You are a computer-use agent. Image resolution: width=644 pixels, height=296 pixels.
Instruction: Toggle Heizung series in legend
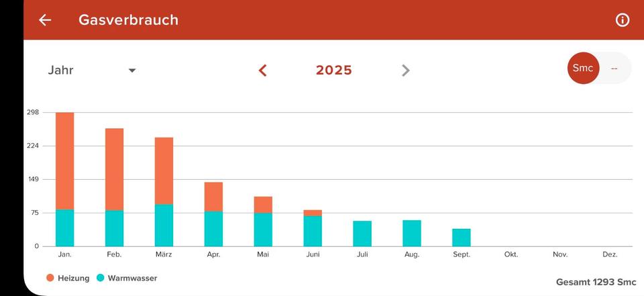73,278
